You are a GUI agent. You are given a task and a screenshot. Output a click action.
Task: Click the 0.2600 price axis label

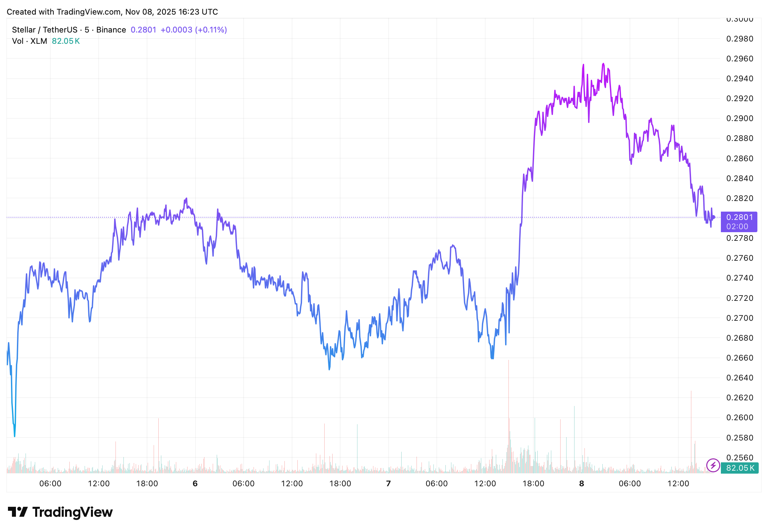click(x=739, y=417)
